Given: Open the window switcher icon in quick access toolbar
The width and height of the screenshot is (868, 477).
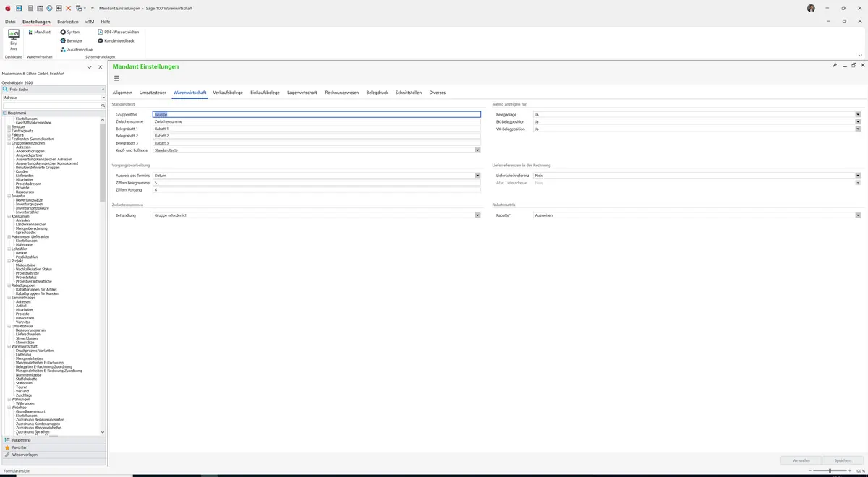Looking at the screenshot, I should 79,8.
